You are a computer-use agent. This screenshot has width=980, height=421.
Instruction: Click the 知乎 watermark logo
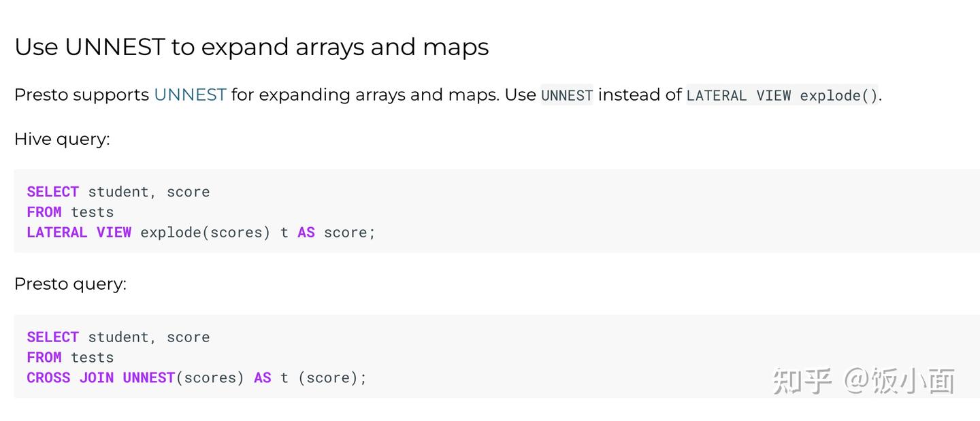coord(802,381)
